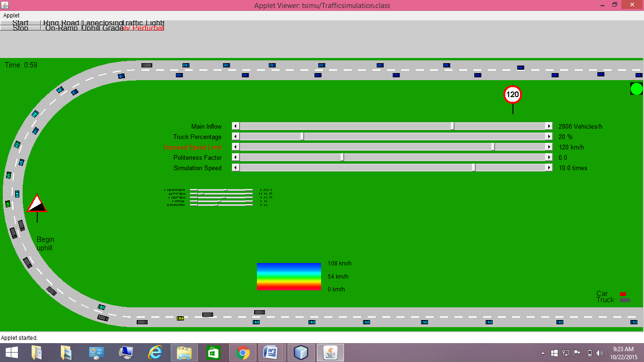
Task: Select the On-Ramp scenario
Action: pos(61,28)
